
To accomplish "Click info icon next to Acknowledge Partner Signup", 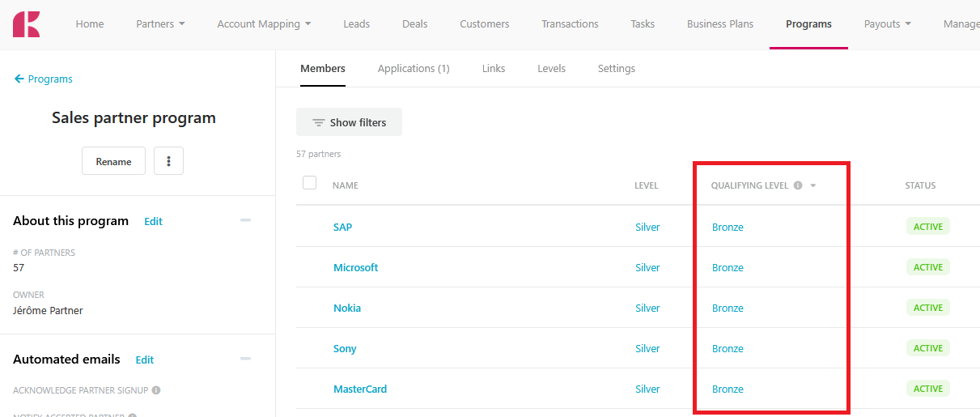I will 156,390.
